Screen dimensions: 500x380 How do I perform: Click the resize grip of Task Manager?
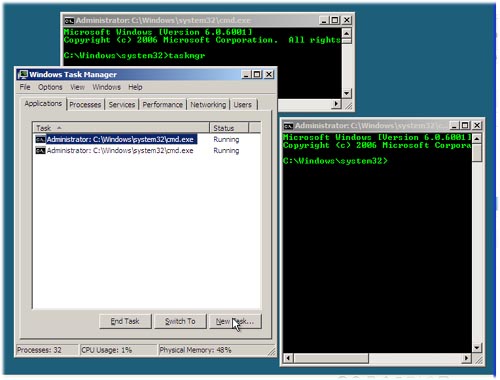point(272,351)
